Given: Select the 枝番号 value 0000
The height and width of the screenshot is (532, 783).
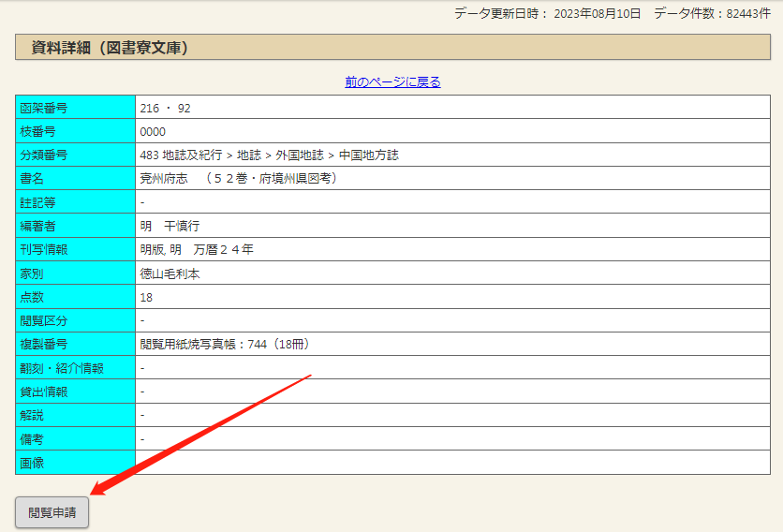Looking at the screenshot, I should click(153, 132).
